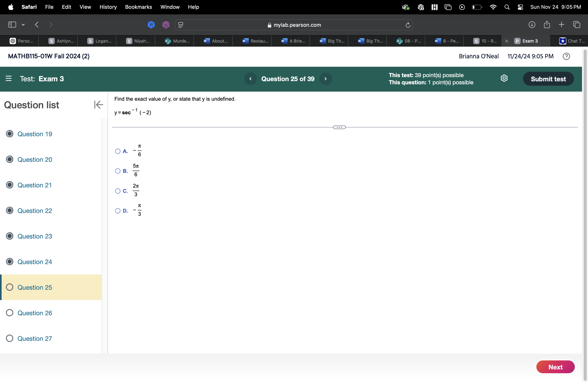Select answer choice C
Screen dimensions: 588x382
point(118,191)
